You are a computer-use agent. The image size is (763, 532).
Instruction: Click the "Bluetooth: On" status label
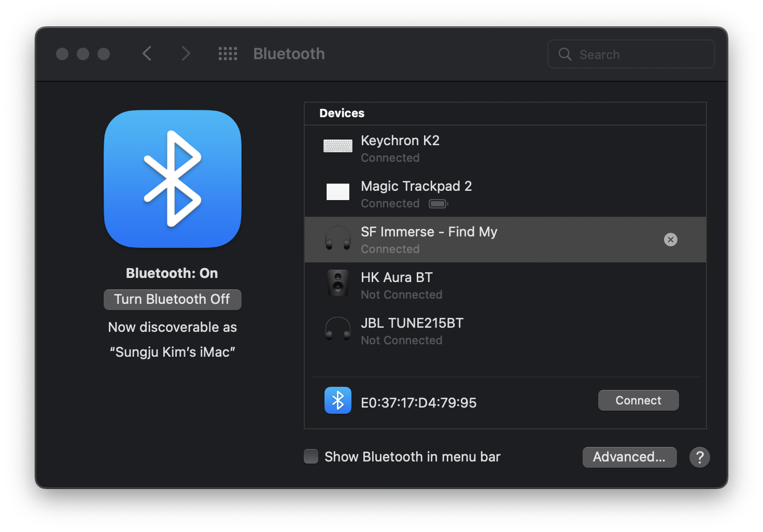click(172, 273)
